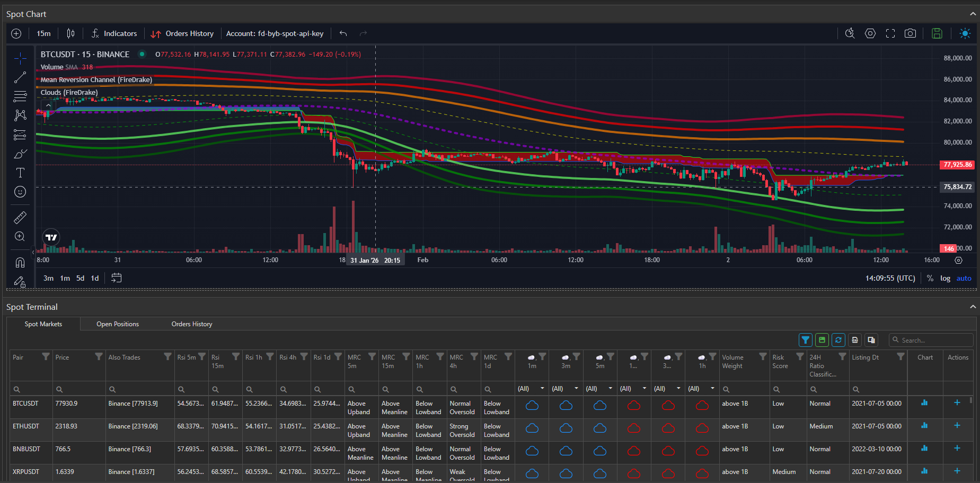Toggle log scale on the price axis
Screen dimensions: 980x483
[x=945, y=278]
